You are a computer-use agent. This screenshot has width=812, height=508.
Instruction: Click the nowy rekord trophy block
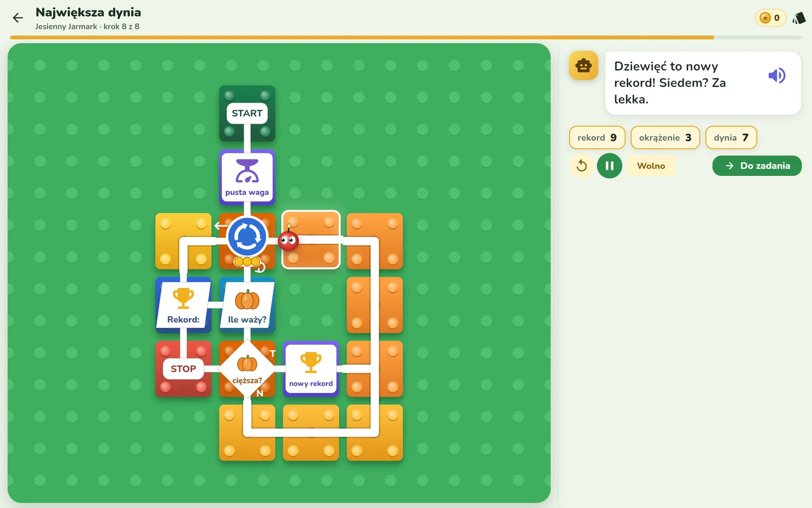(311, 369)
